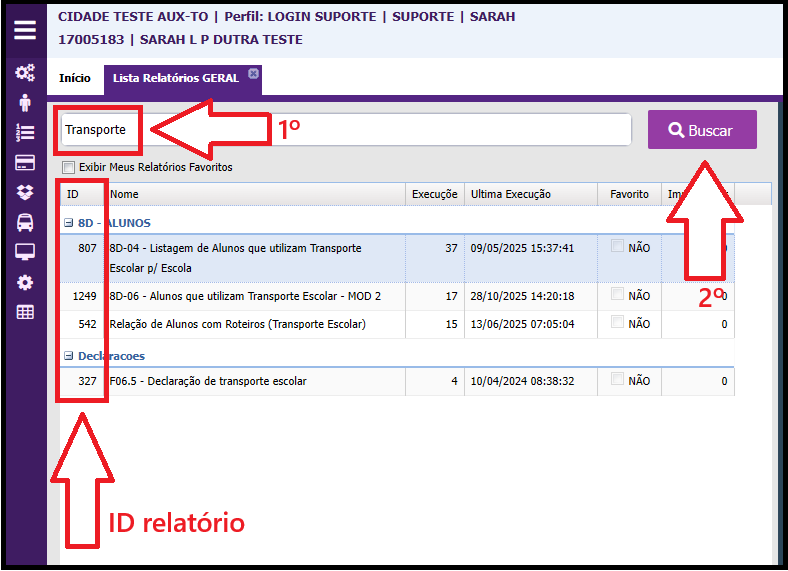Collapse the 8D - ALUNOS group
788x571 pixels.
pyautogui.click(x=68, y=223)
